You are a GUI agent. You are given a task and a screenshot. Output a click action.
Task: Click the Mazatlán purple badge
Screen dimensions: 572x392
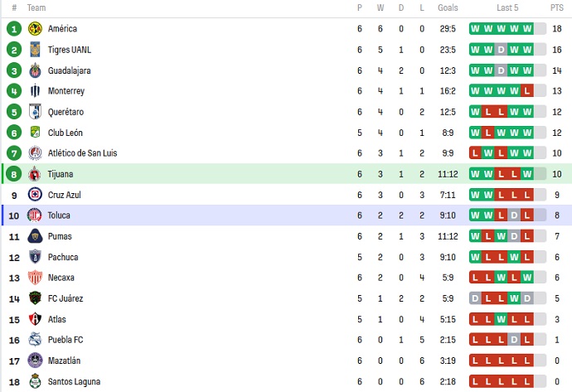click(x=35, y=361)
